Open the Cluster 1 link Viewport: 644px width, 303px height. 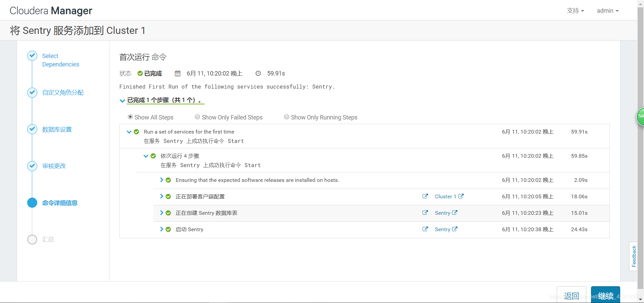[445, 197]
